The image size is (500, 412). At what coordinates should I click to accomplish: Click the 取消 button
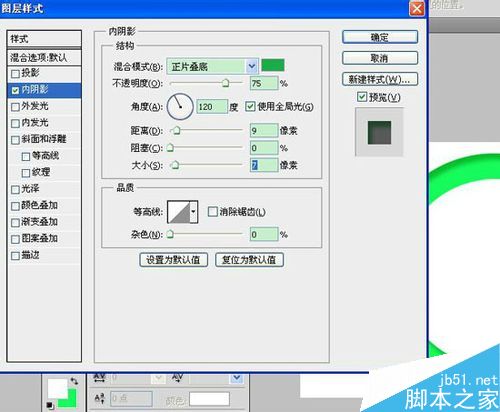point(380,58)
